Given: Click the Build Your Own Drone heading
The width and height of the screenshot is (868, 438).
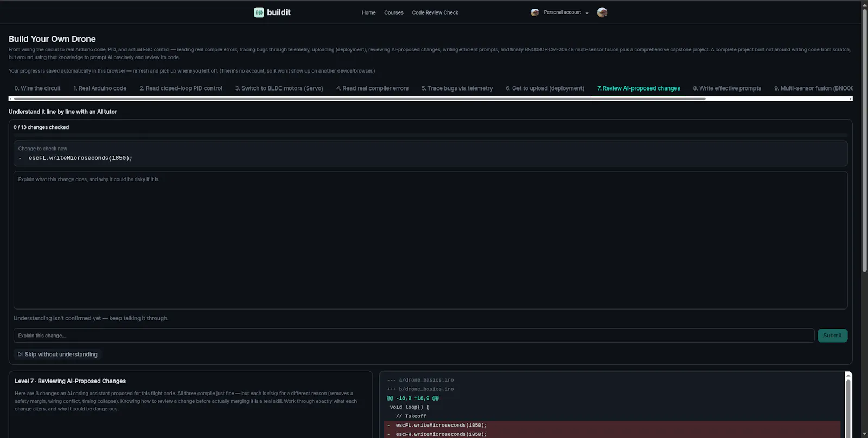Looking at the screenshot, I should point(52,39).
